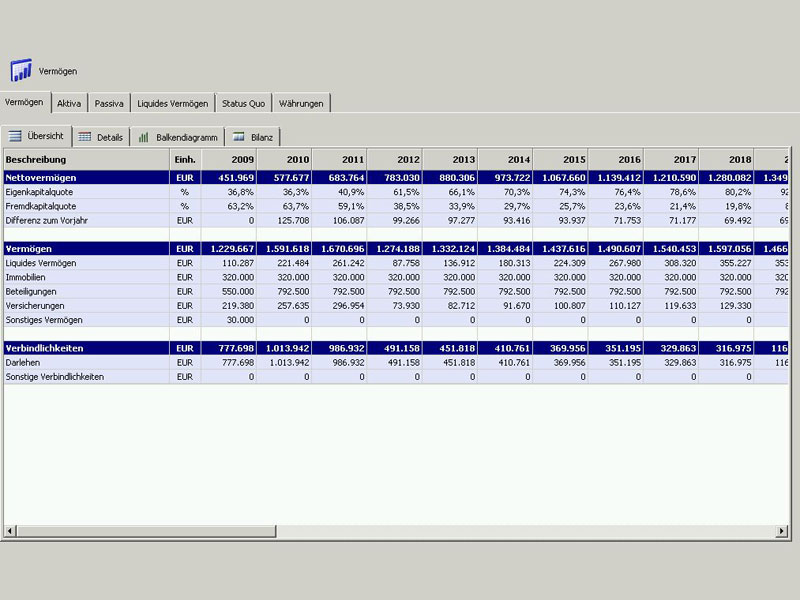Click the 2014 column header

[518, 160]
